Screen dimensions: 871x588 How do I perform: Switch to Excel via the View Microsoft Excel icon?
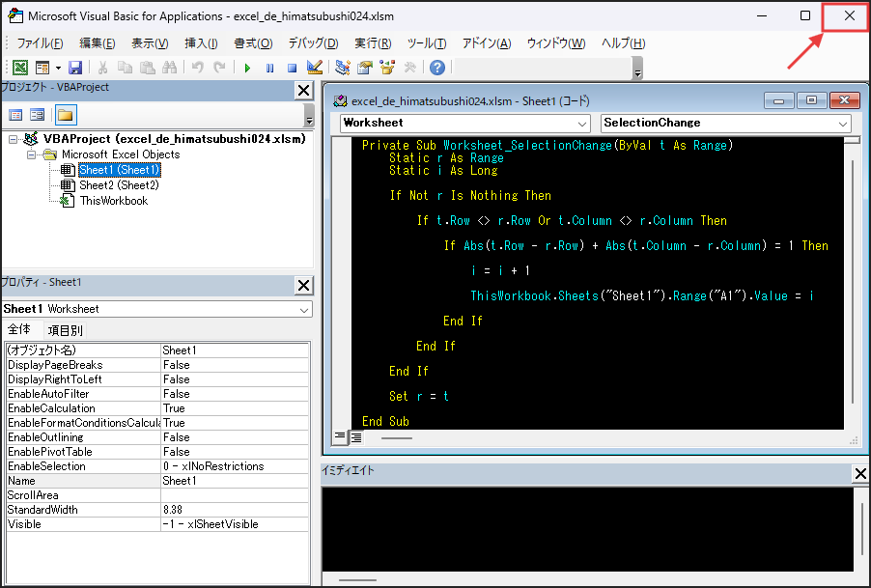[20, 68]
